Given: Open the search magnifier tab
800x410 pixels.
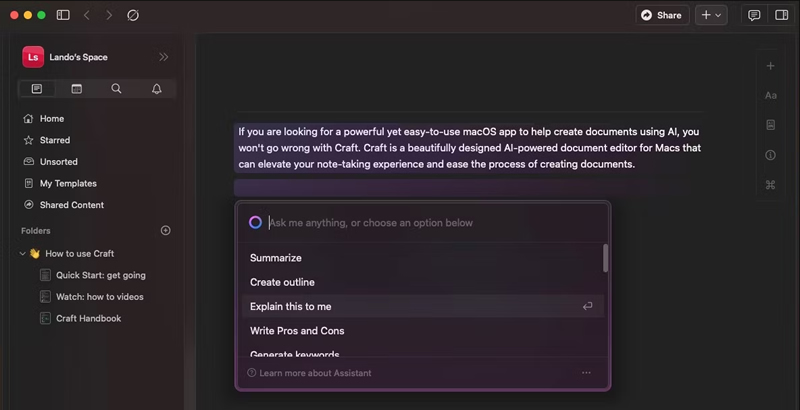Looking at the screenshot, I should [x=116, y=89].
